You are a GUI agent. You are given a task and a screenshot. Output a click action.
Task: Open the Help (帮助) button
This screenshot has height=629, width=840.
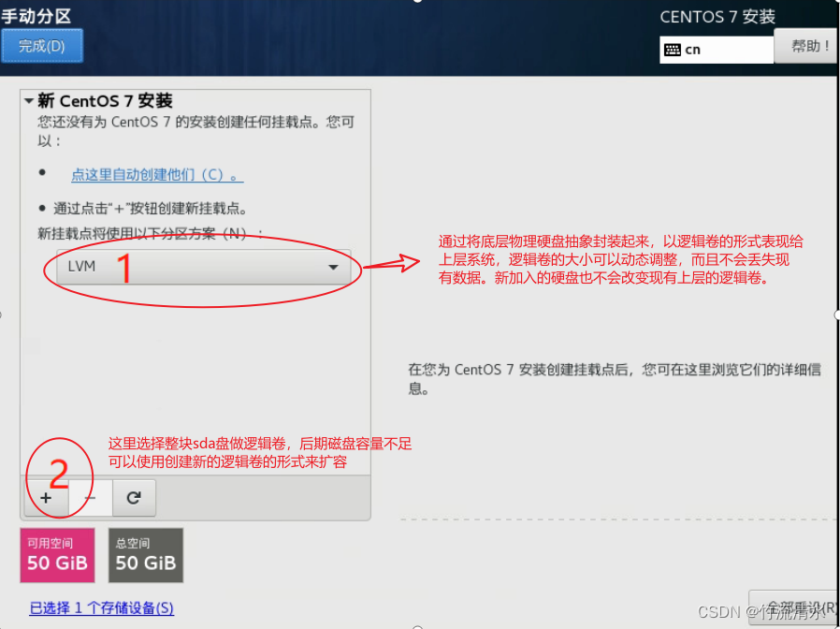click(x=806, y=46)
